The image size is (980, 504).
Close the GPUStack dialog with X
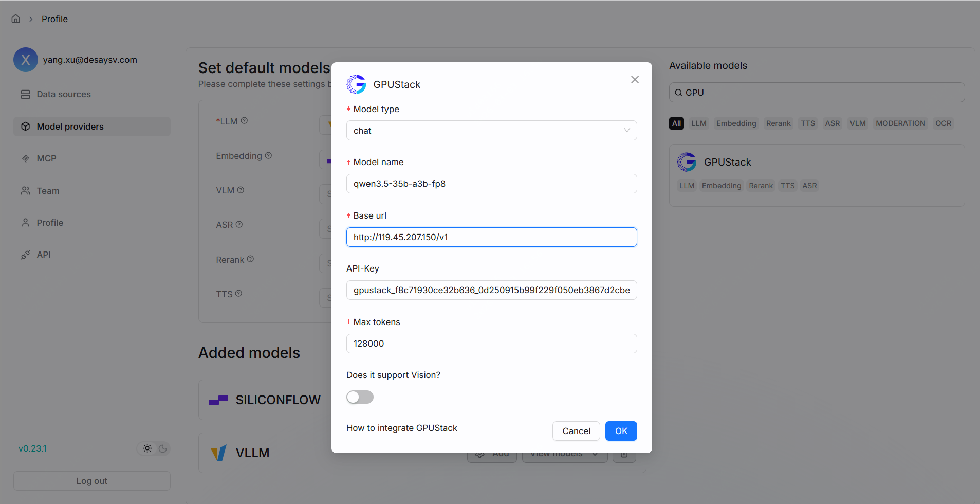[635, 80]
